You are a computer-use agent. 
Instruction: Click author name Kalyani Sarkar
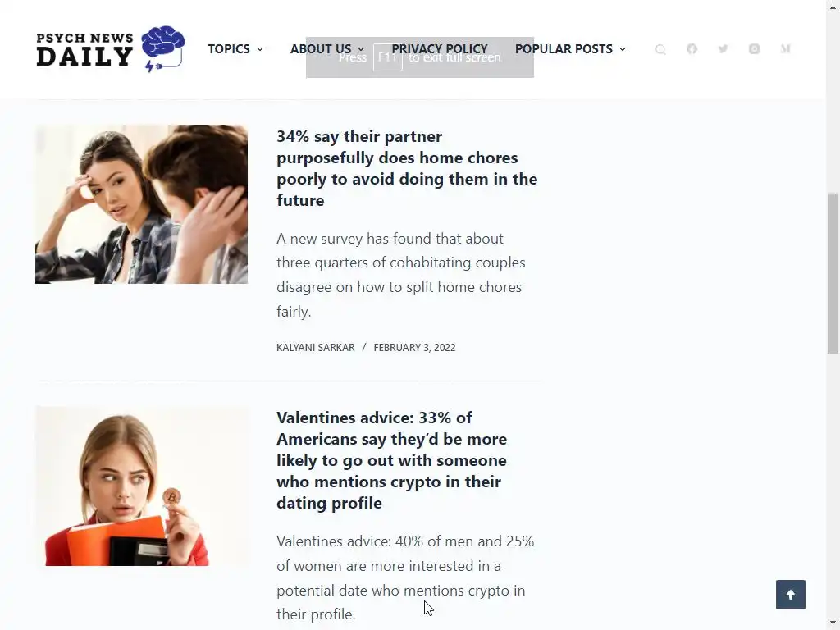316,347
